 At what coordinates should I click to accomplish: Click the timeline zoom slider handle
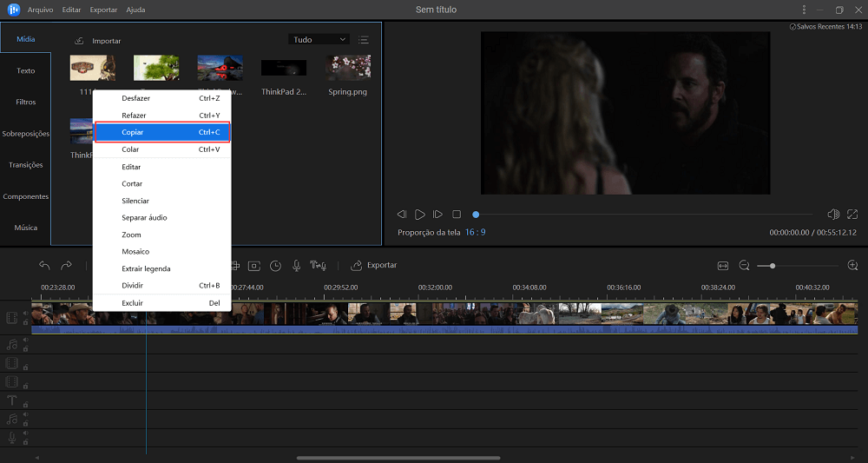[773, 266]
